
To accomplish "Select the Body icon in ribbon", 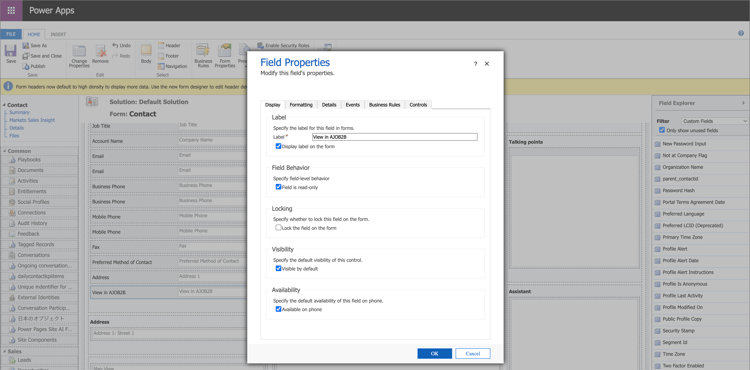I will click(x=146, y=51).
